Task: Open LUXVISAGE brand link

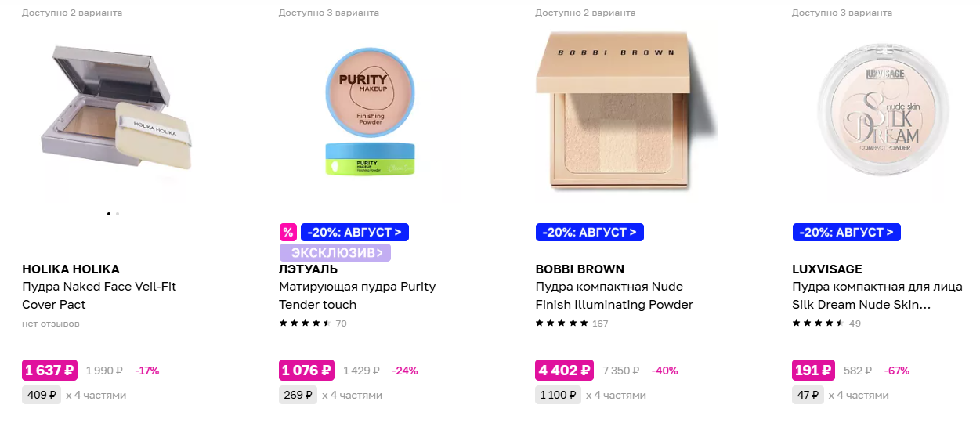Action: [x=827, y=269]
